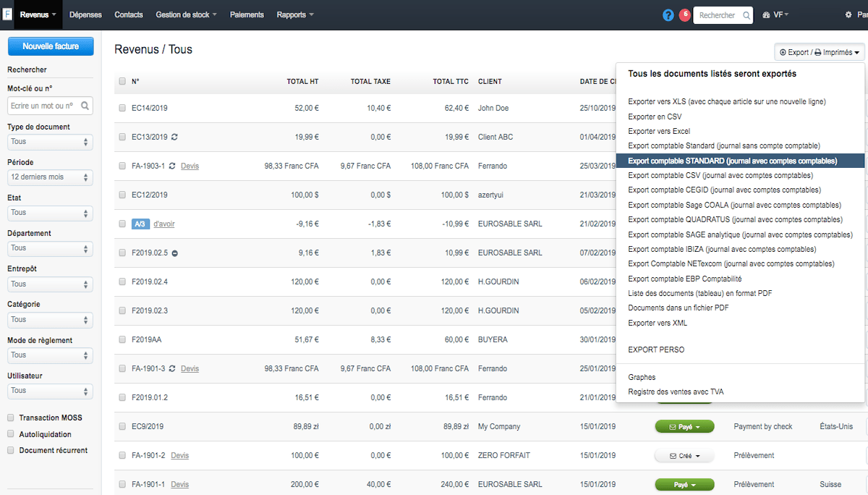Viewport: 868px width, 495px height.
Task: Click the app logo in top-left corner
Action: click(x=7, y=14)
